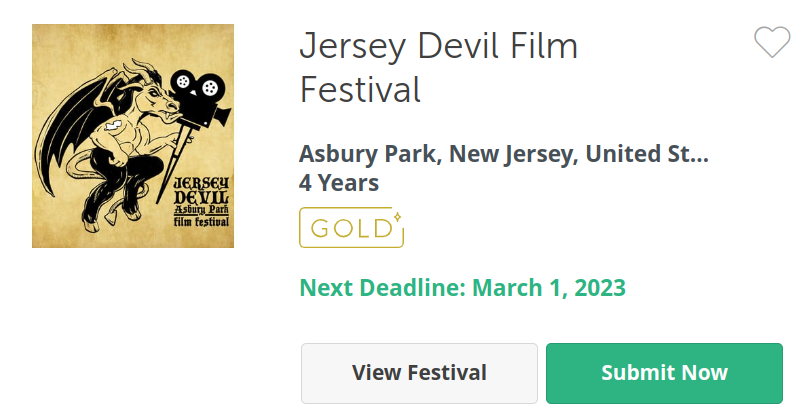Click the March 1, 2023 date
Image resolution: width=803 pixels, height=418 pixels.
548,287
